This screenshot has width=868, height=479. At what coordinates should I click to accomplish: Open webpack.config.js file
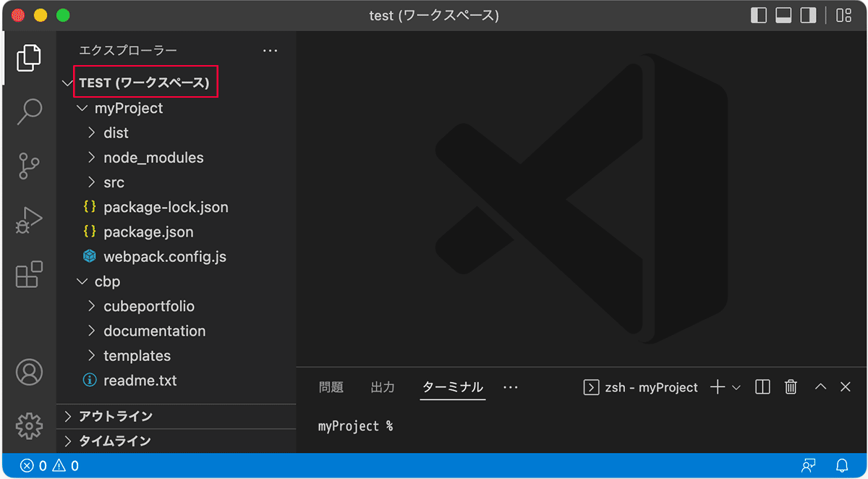tap(164, 257)
